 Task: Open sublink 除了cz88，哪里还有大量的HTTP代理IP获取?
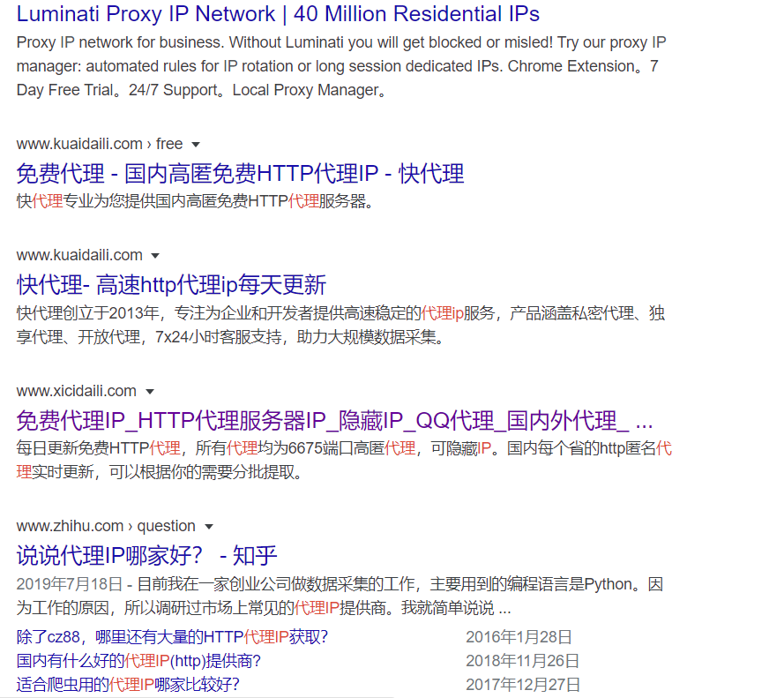click(172, 637)
